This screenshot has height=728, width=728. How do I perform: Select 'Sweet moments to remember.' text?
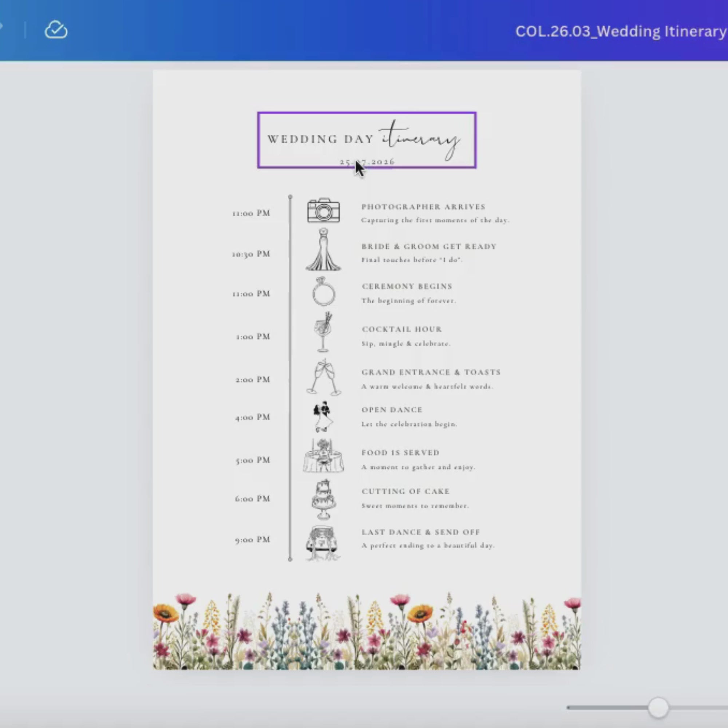[x=415, y=506]
